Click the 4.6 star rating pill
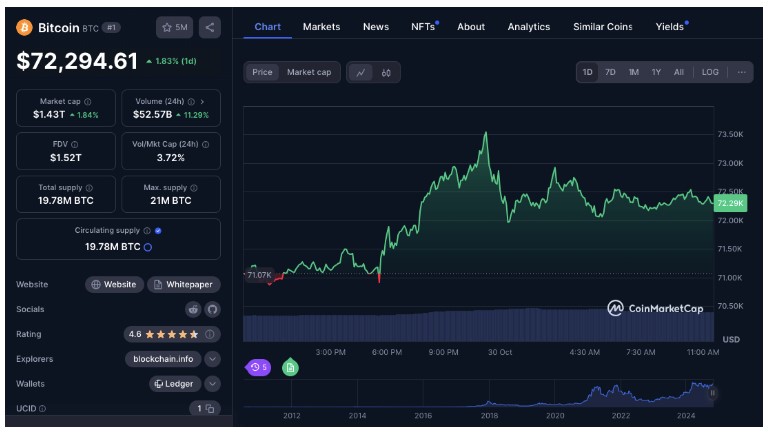Screen dimensions: 768x433 point(171,335)
